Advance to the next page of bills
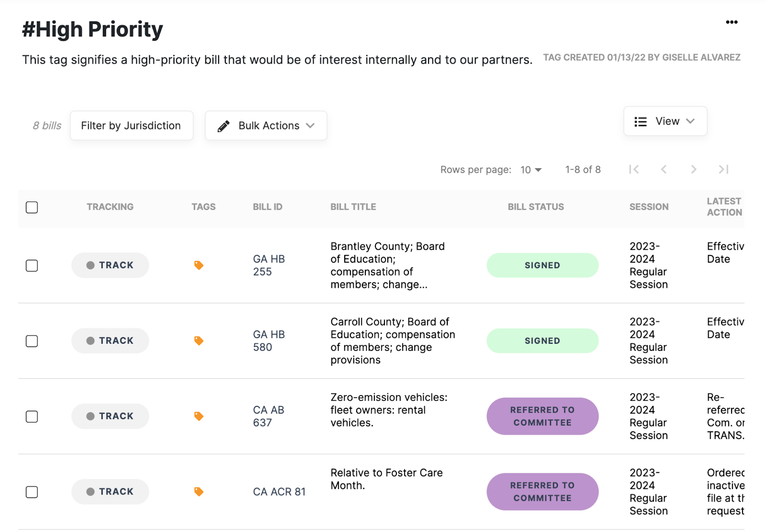 click(x=694, y=169)
